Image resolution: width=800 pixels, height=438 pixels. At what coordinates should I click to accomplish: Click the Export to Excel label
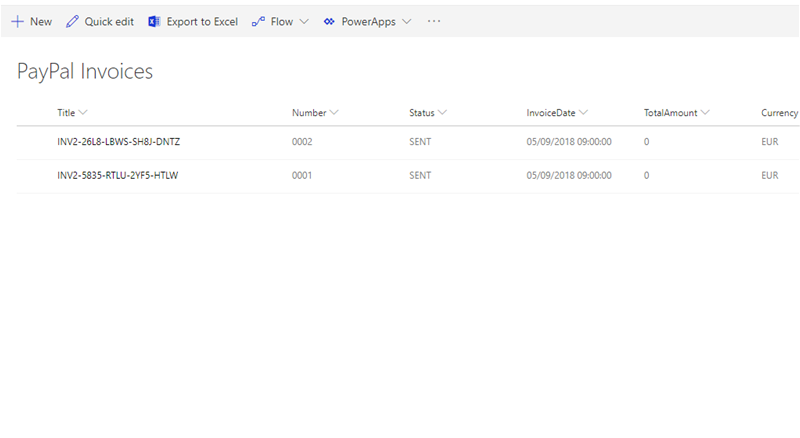(202, 21)
